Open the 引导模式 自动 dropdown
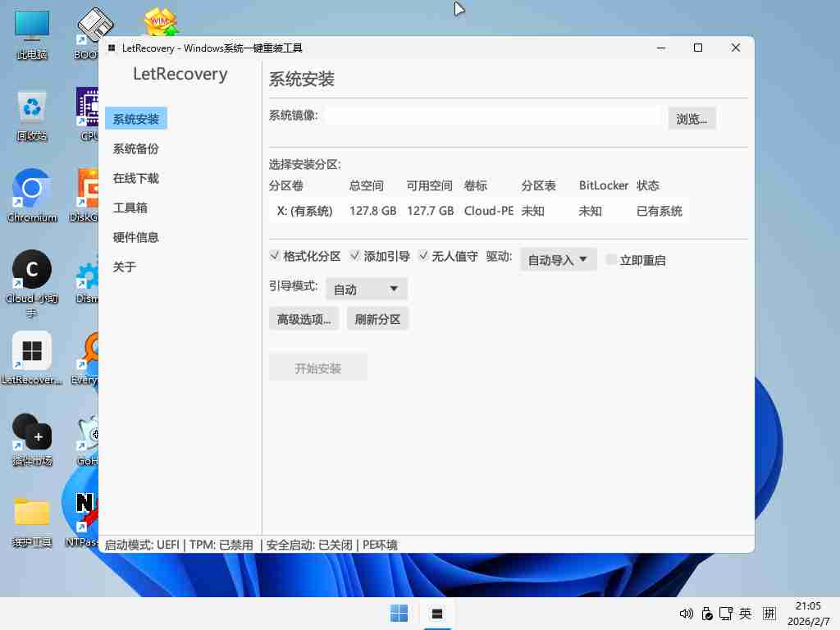This screenshot has width=840, height=630. click(x=366, y=289)
